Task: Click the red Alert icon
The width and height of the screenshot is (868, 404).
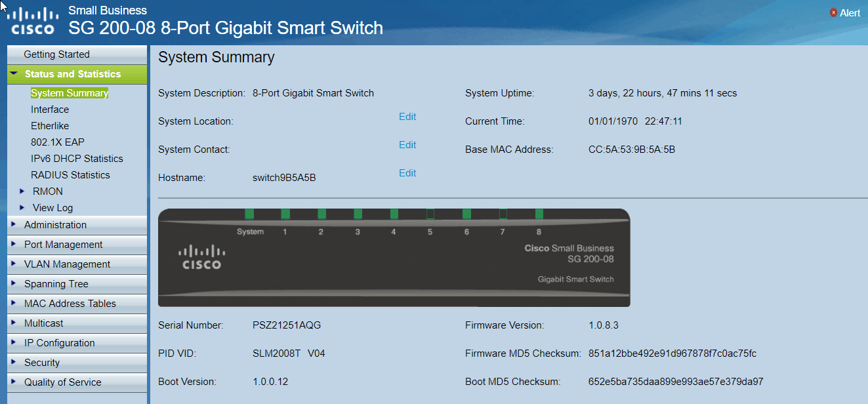Action: click(x=833, y=12)
